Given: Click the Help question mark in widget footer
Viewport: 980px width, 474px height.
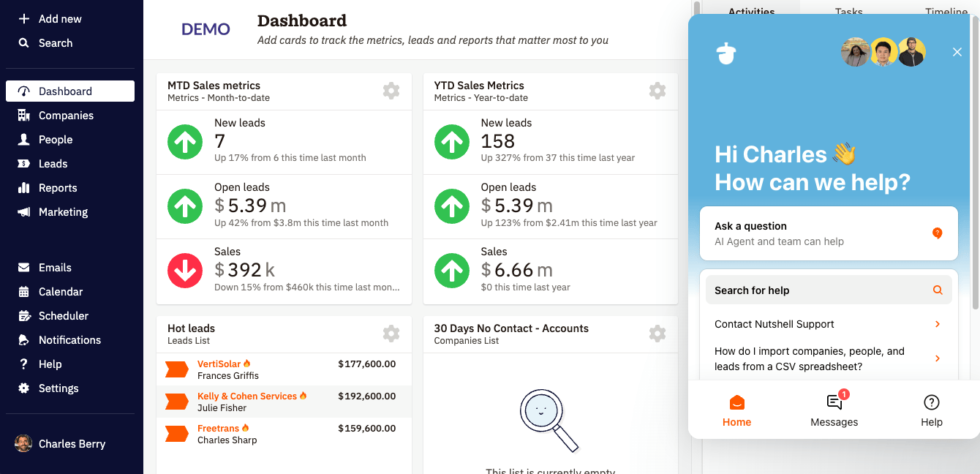Looking at the screenshot, I should (x=931, y=410).
